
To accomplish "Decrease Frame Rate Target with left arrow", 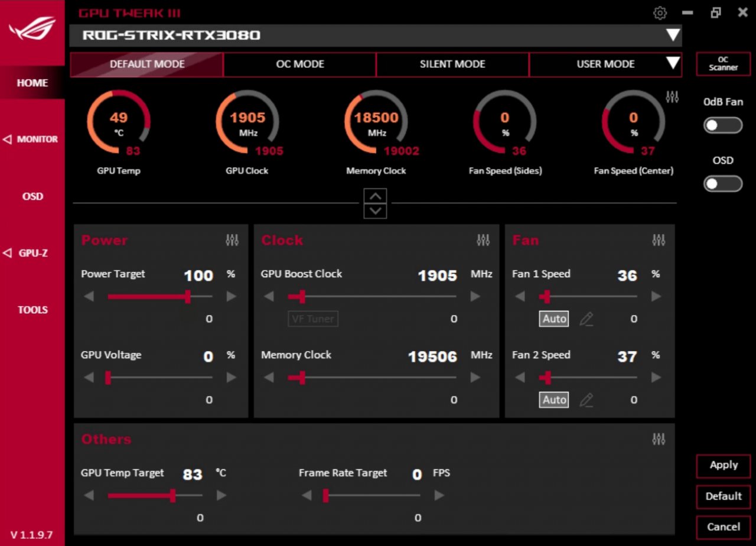I will [x=307, y=495].
